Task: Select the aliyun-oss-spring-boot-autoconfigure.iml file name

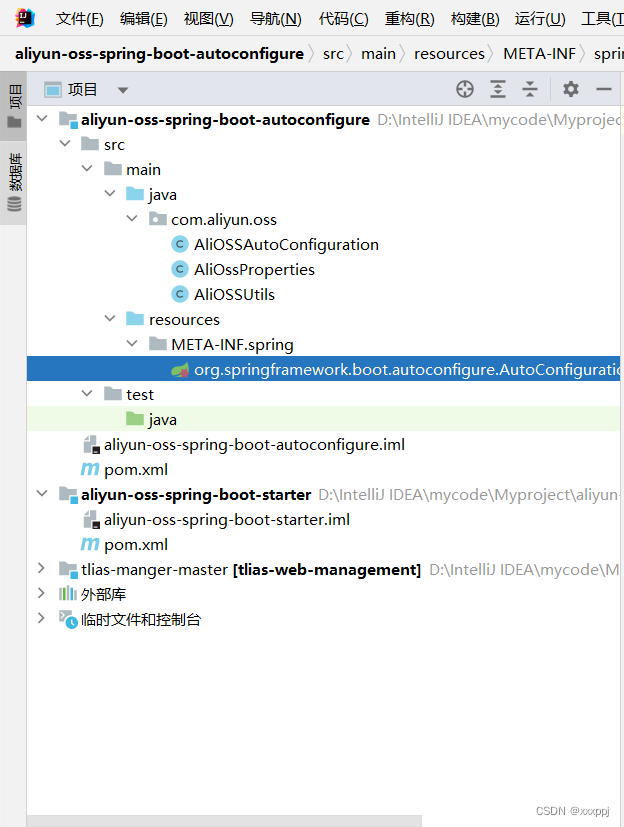Action: click(x=254, y=445)
